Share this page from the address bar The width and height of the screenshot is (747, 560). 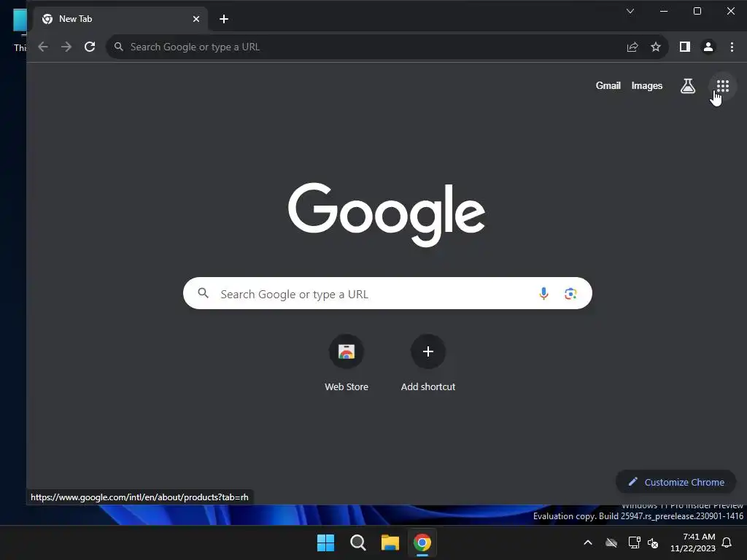tap(632, 47)
